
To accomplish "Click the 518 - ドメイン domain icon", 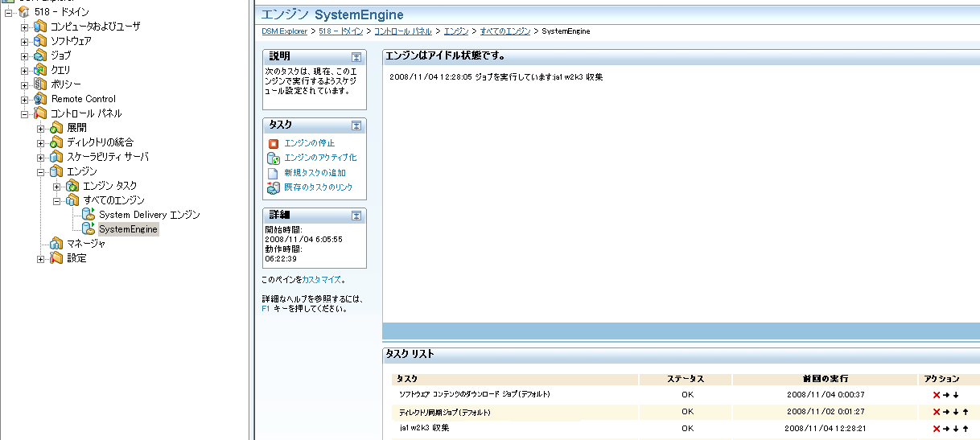I will tap(25, 12).
